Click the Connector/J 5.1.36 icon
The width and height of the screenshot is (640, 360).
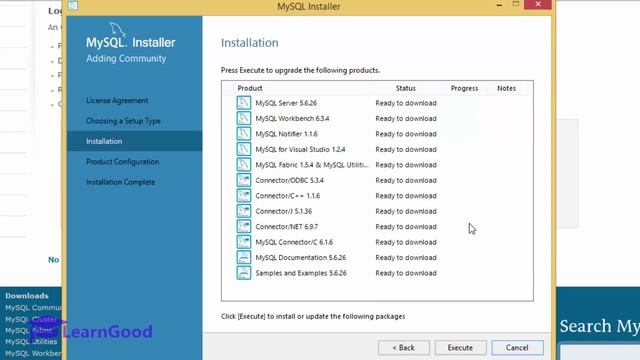[x=244, y=211]
